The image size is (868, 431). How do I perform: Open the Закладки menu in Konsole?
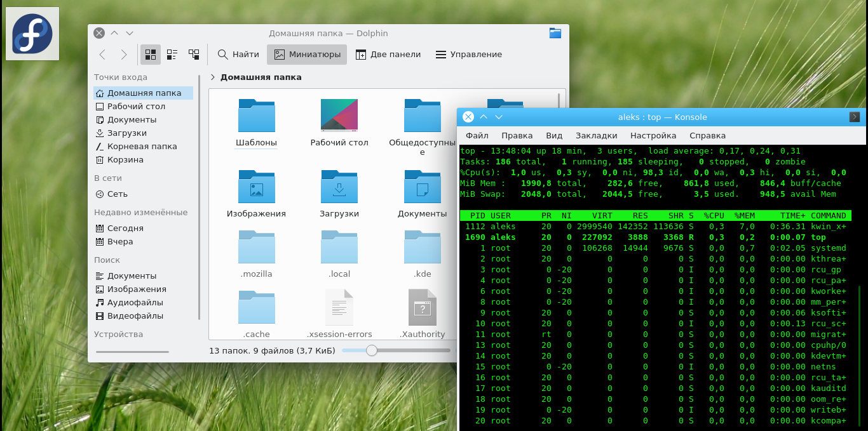(x=596, y=135)
